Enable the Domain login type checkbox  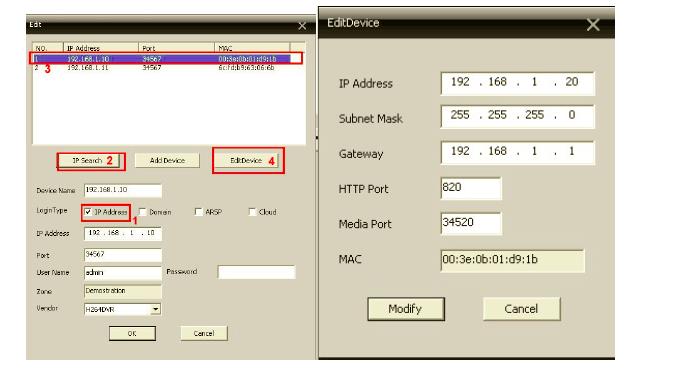pyautogui.click(x=142, y=212)
